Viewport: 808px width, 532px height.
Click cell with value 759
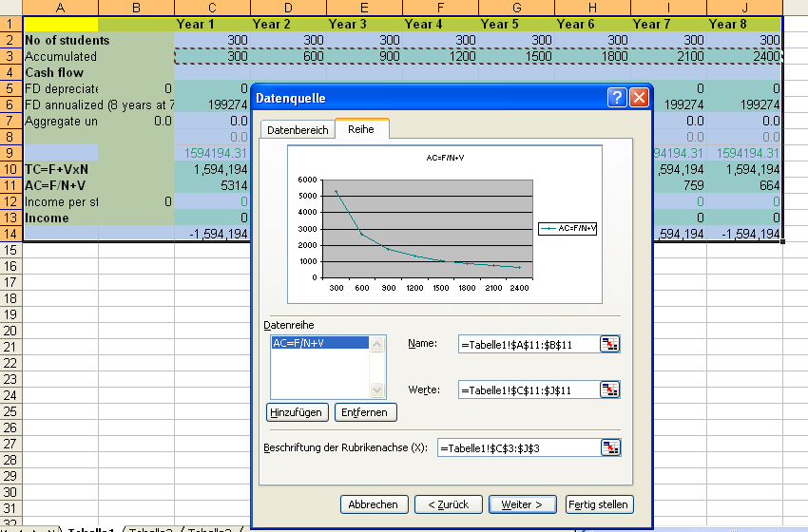point(680,185)
